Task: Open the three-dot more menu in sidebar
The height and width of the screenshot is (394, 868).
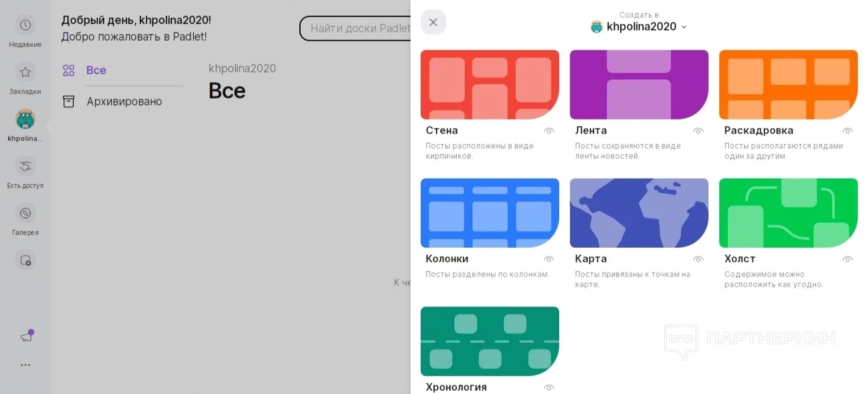Action: point(25,365)
